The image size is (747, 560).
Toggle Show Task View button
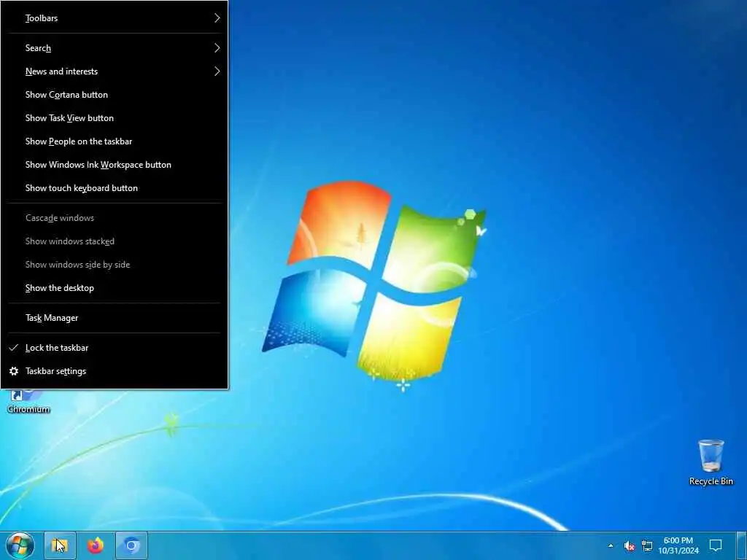(x=115, y=118)
